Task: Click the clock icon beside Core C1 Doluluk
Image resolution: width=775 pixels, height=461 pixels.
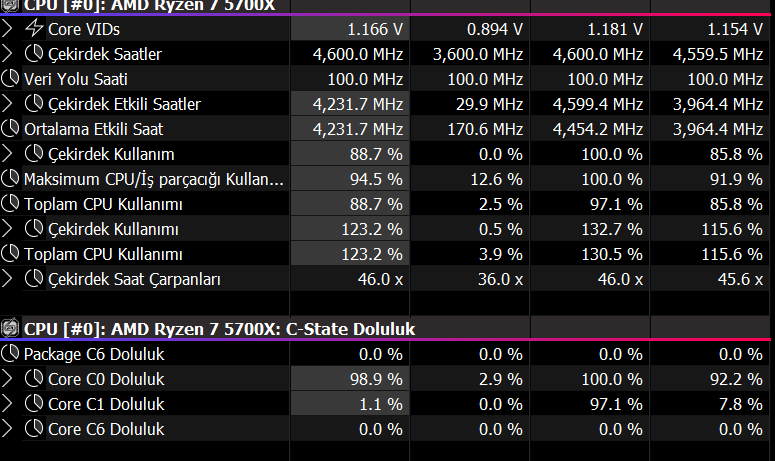Action: [x=34, y=404]
